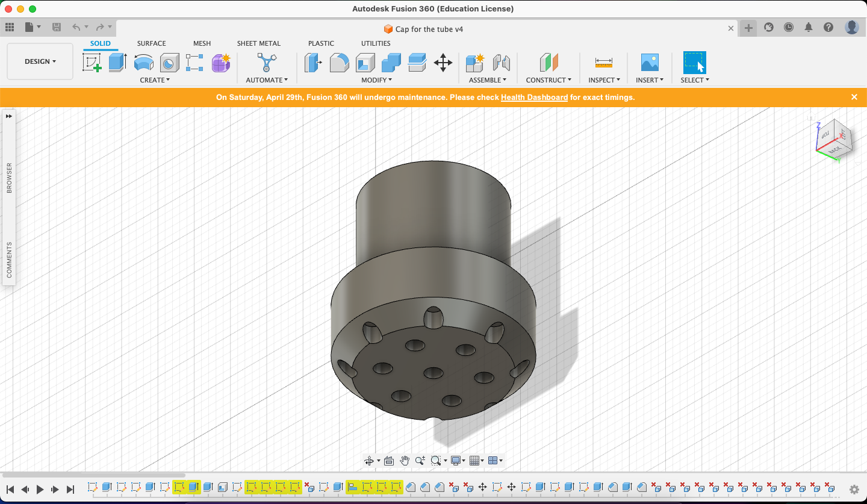Expand the CREATE menu
The height and width of the screenshot is (504, 867).
(155, 80)
